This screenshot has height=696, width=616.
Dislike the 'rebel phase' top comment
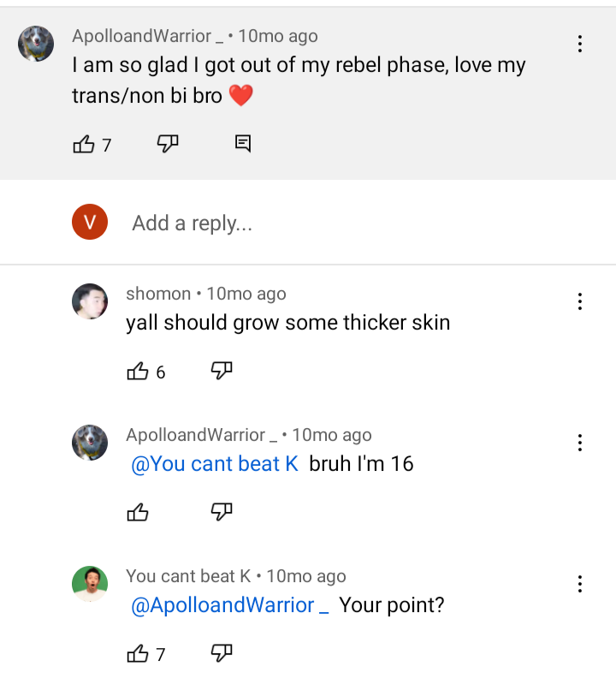(168, 144)
